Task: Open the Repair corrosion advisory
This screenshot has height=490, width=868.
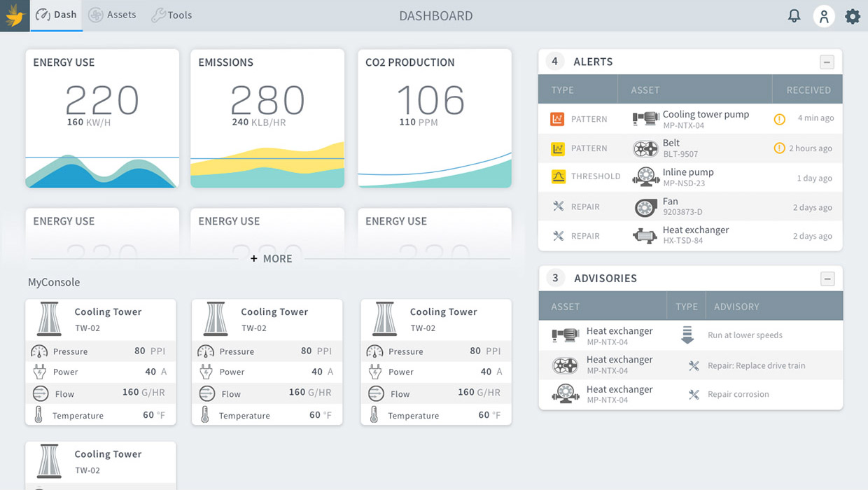Action: click(738, 395)
